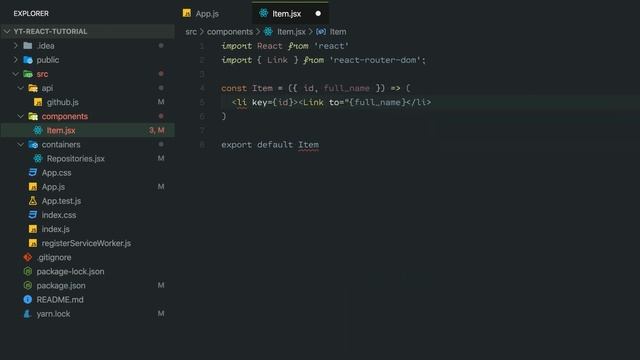Collapse the api folder chevron
The height and width of the screenshot is (360, 640).
point(20,88)
